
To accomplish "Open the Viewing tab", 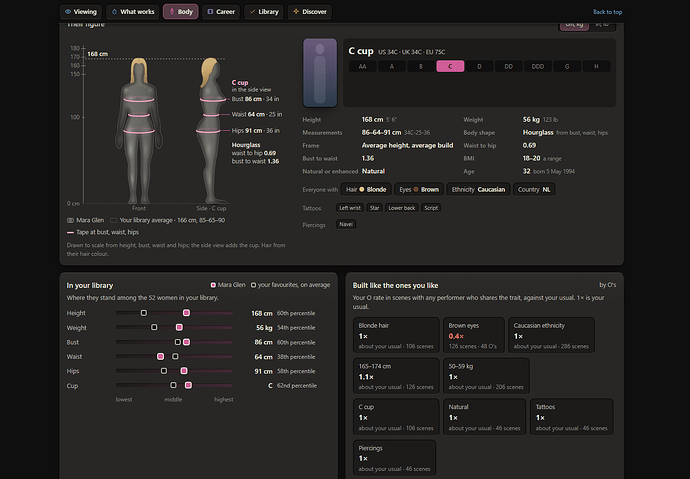I will point(81,12).
